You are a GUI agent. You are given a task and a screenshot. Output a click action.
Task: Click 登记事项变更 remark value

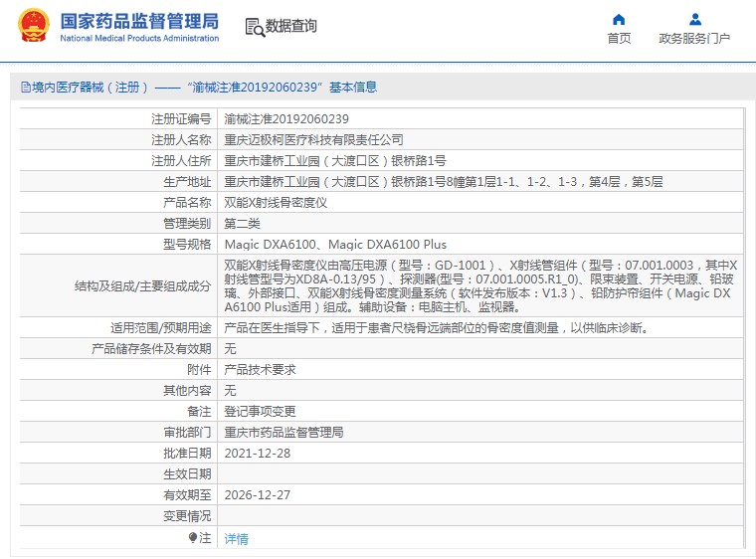click(x=260, y=412)
